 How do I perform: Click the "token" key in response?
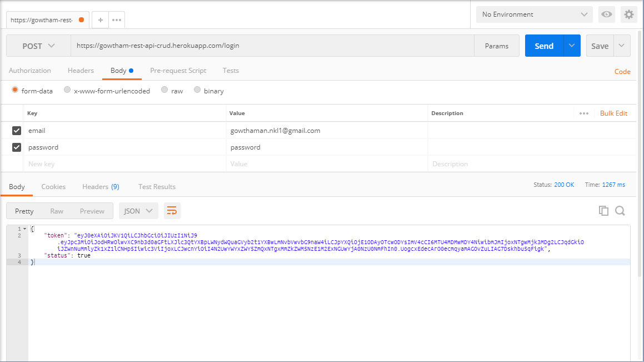[x=56, y=235]
